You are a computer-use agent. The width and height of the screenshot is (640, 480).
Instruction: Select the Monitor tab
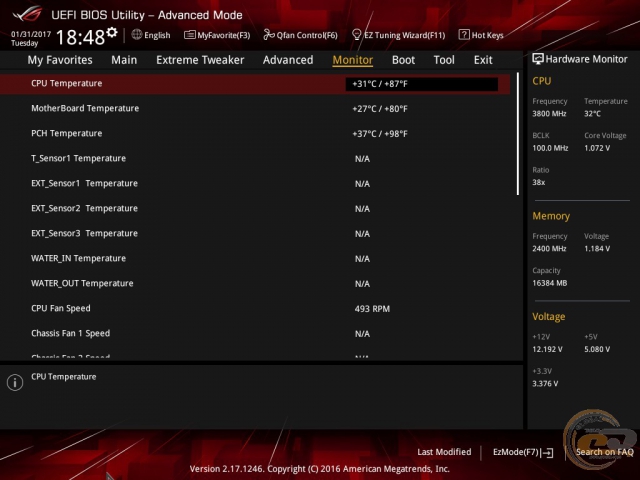(353, 60)
